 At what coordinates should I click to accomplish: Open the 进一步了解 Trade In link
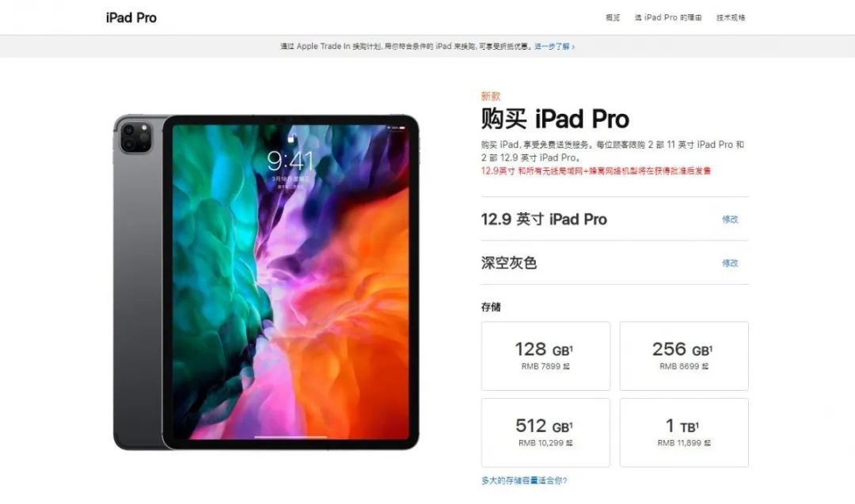[x=554, y=47]
